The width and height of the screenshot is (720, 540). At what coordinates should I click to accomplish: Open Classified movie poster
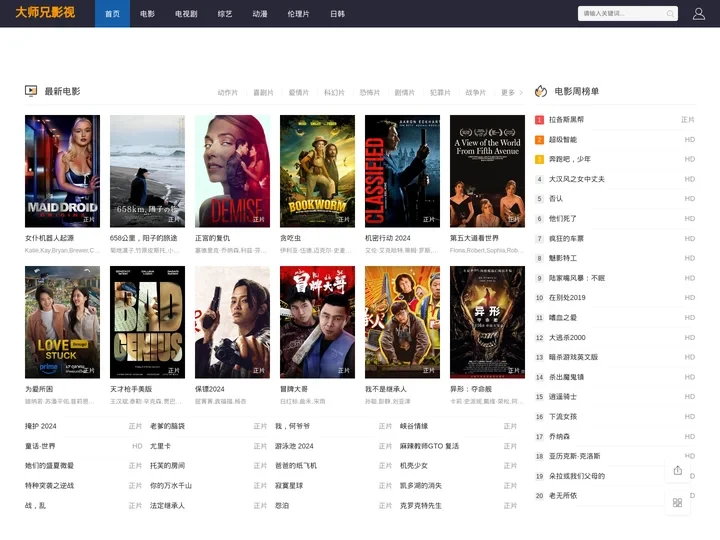click(402, 171)
